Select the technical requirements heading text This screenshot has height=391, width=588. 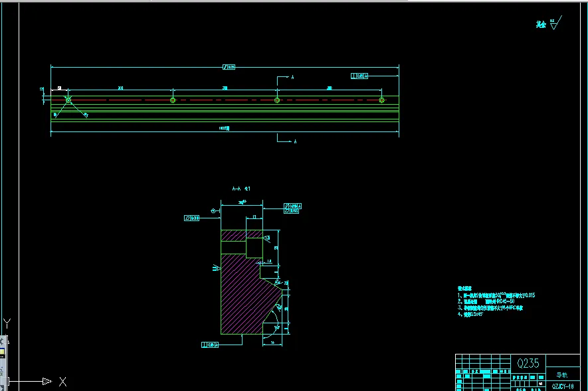tap(464, 288)
